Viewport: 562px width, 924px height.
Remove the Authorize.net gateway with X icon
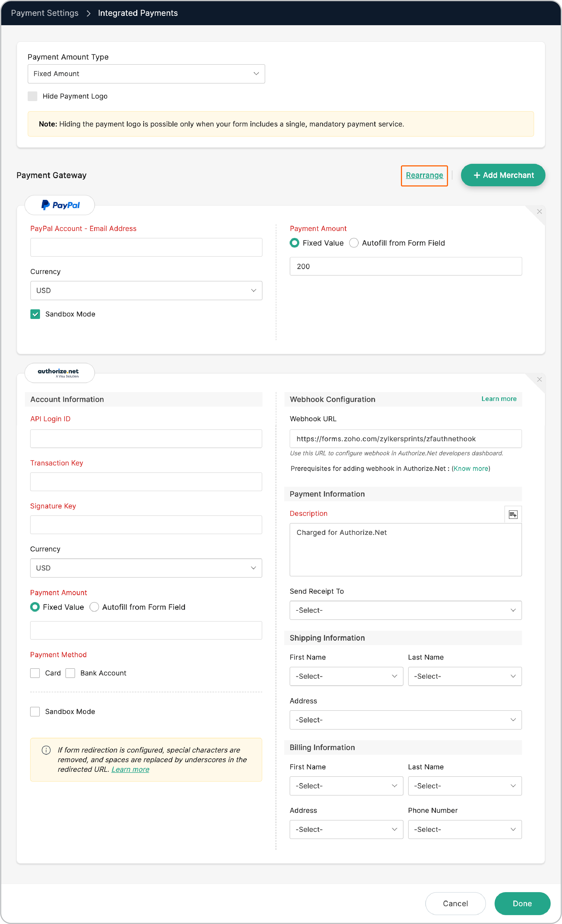[539, 379]
